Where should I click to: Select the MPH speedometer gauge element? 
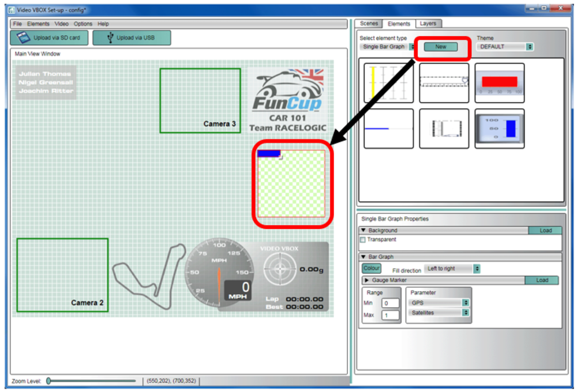pos(219,272)
